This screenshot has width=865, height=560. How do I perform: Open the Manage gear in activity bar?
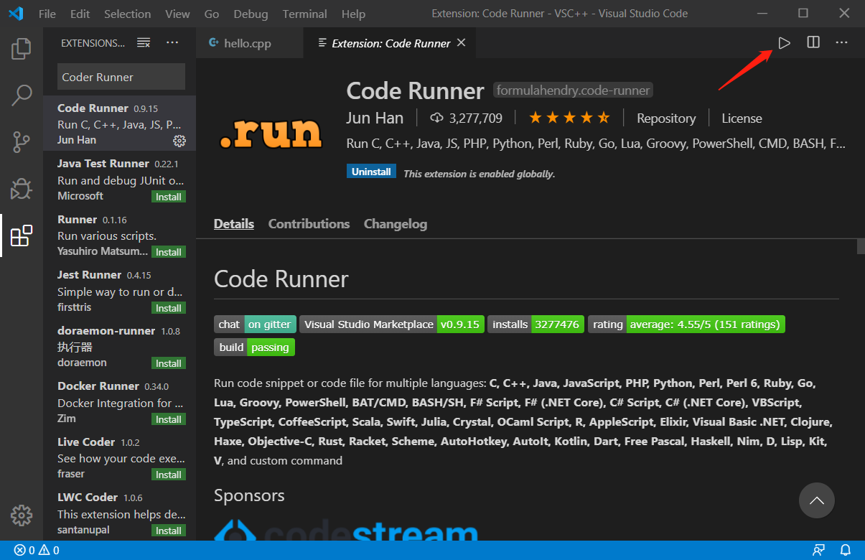click(21, 515)
